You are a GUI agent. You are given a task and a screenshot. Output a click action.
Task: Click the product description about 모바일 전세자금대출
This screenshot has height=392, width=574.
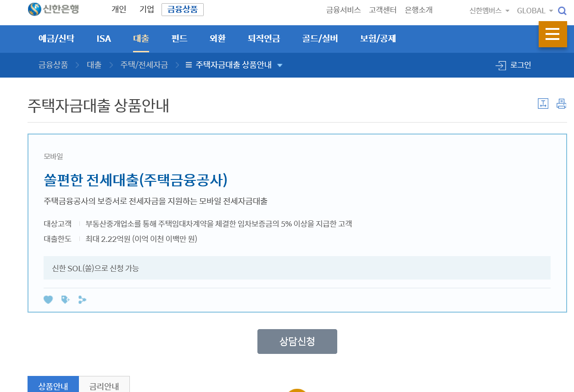(x=156, y=201)
